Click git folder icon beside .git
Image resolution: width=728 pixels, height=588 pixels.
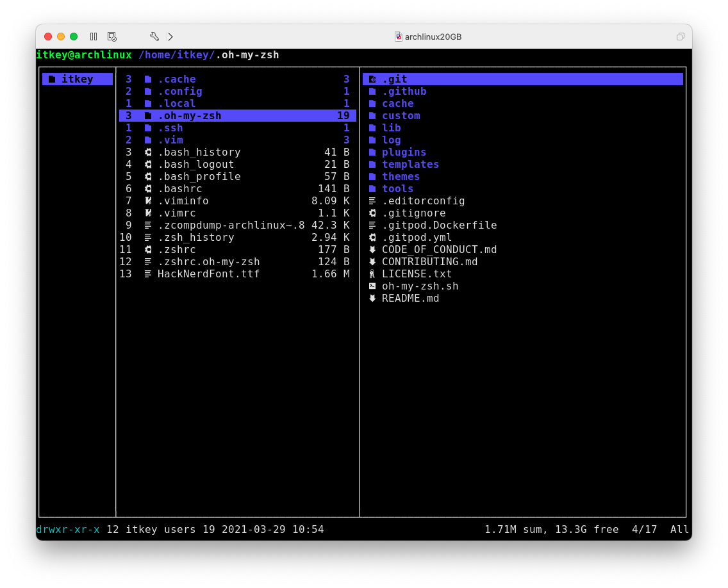[372, 79]
